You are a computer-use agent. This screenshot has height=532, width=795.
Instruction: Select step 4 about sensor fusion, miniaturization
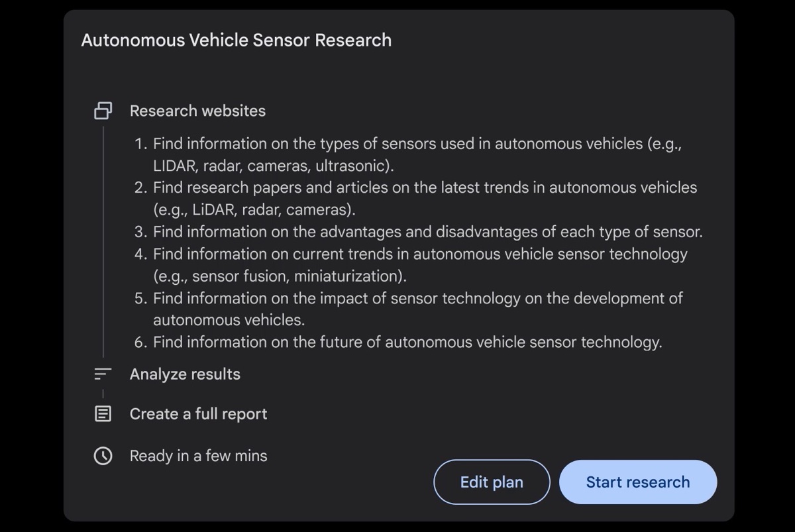pyautogui.click(x=420, y=264)
